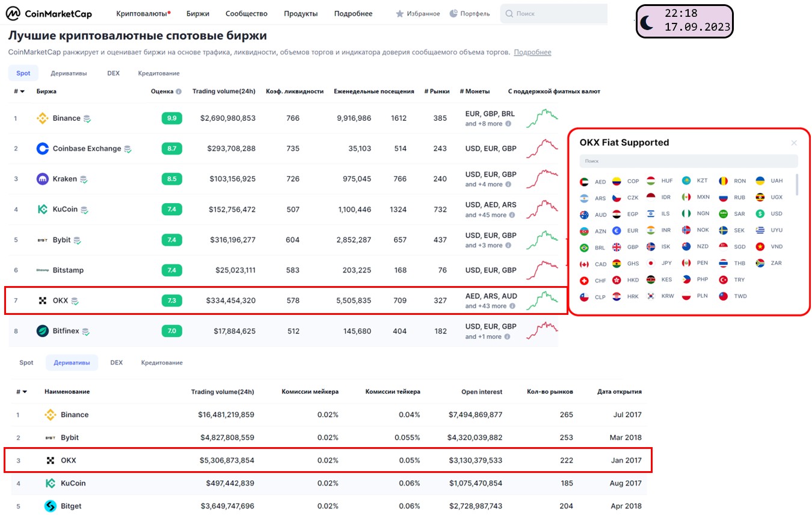
Task: Open the Кредитование tab above the derivatives table
Action: coord(162,362)
